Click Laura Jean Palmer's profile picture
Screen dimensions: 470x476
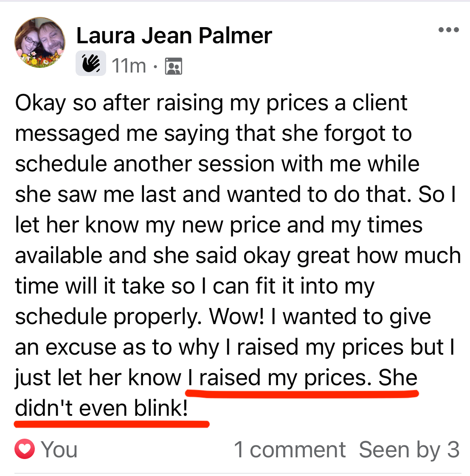[40, 43]
